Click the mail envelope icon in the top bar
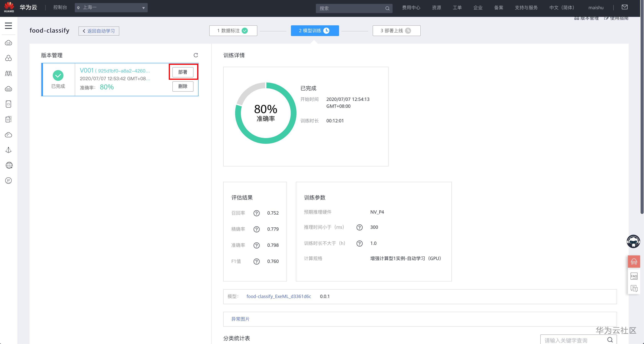 624,7
